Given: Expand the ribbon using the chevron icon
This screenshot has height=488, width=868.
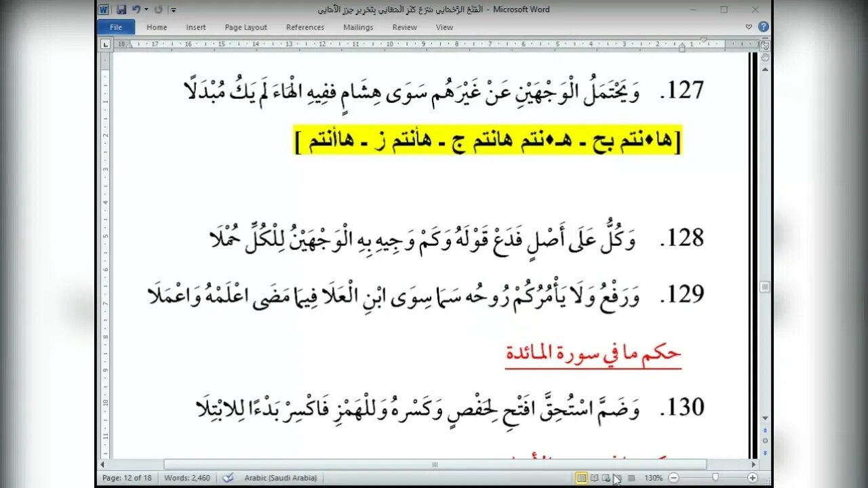Looking at the screenshot, I should pyautogui.click(x=749, y=27).
